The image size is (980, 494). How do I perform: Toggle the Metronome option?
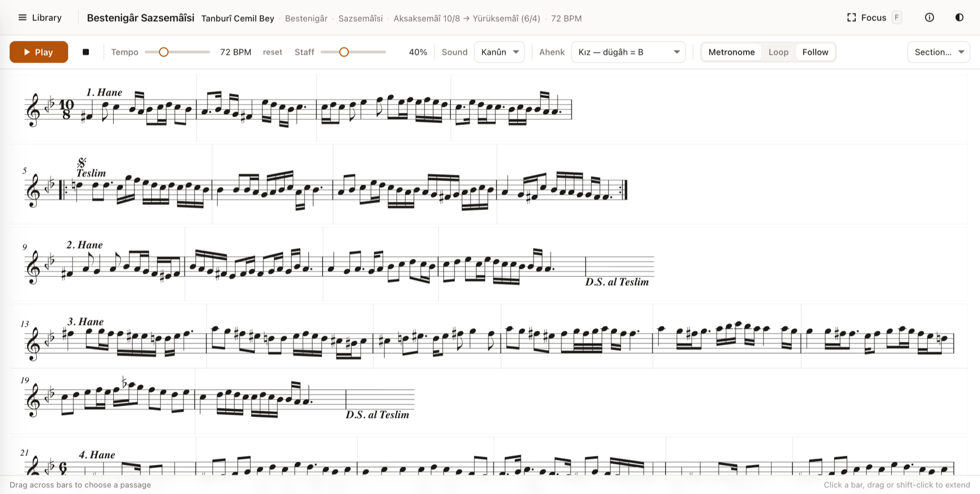[x=731, y=52]
